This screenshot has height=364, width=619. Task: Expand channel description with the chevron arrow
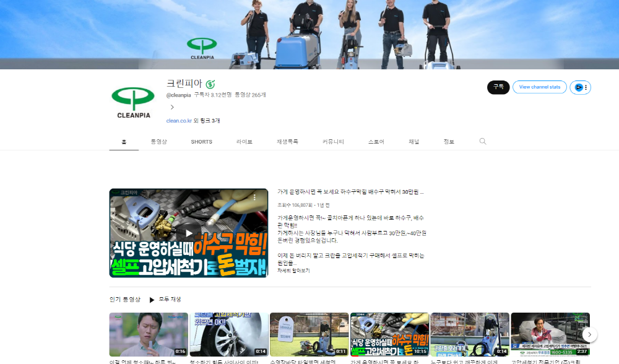172,107
